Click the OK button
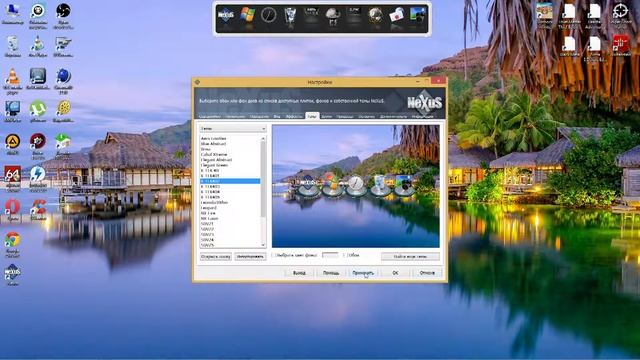The height and width of the screenshot is (360, 640). coord(395,273)
